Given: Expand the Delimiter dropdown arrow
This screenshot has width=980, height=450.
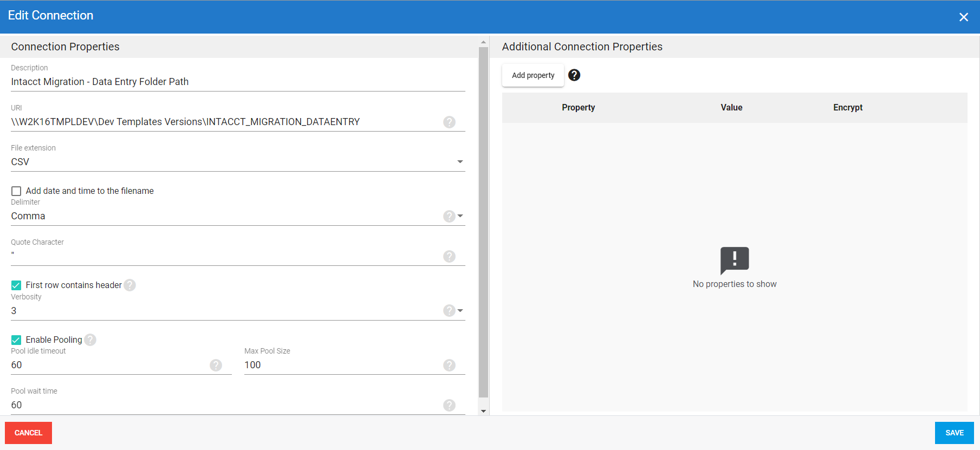Looking at the screenshot, I should [460, 216].
